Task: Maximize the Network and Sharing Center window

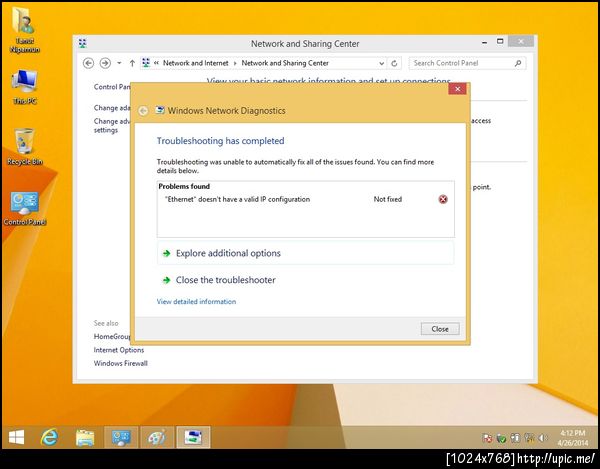Action: 500,41
